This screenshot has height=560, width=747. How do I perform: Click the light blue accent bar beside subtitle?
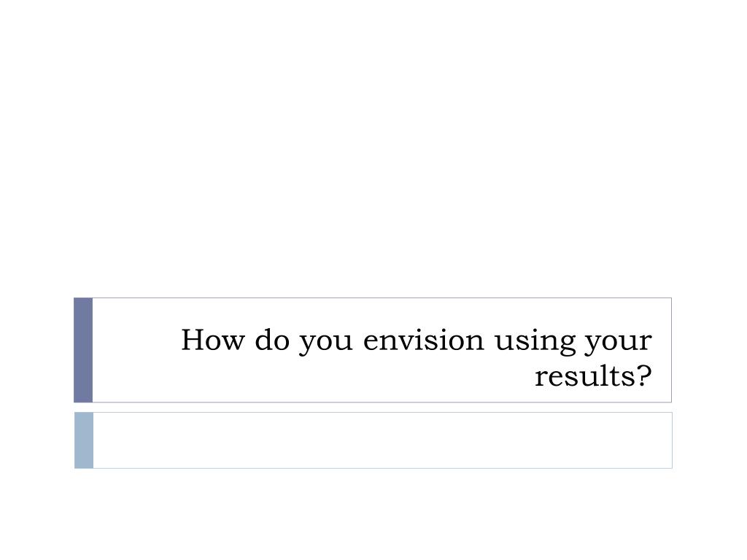click(84, 440)
